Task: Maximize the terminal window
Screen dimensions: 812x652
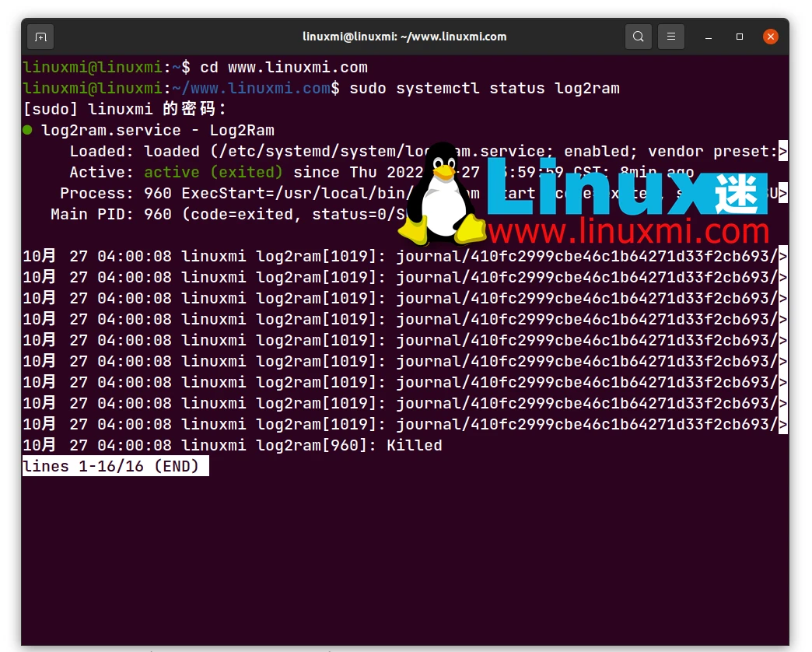Action: click(x=740, y=37)
